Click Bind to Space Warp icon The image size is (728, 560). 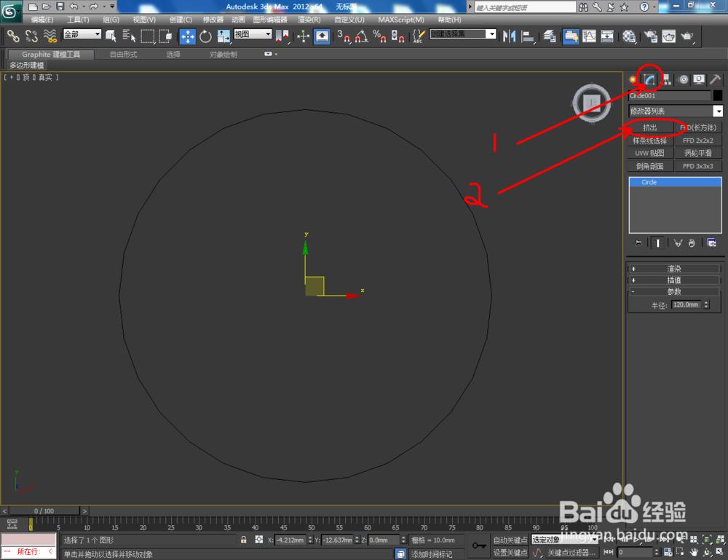[x=50, y=36]
